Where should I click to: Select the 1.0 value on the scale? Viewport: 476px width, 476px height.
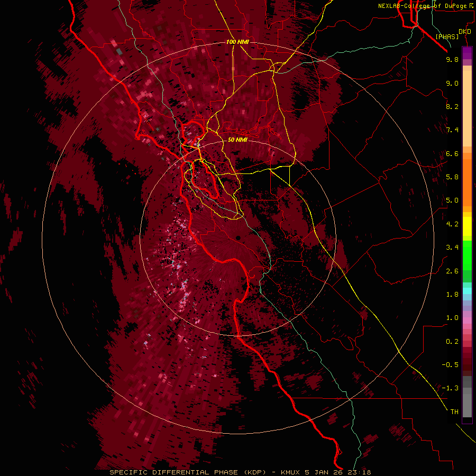(452, 318)
